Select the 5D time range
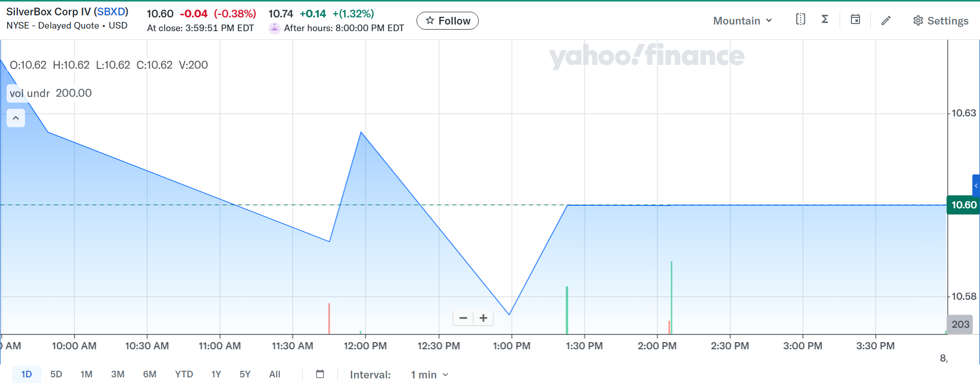The height and width of the screenshot is (383, 980). click(56, 374)
